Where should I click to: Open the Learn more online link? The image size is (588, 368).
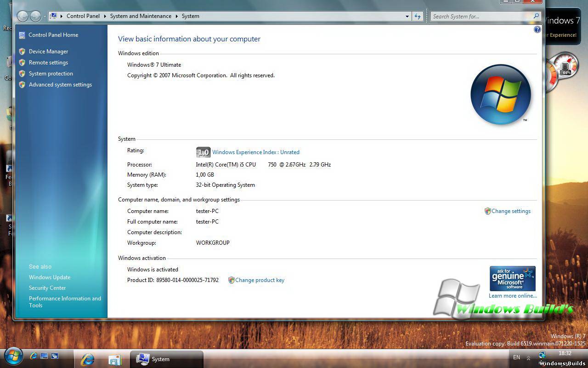[513, 296]
